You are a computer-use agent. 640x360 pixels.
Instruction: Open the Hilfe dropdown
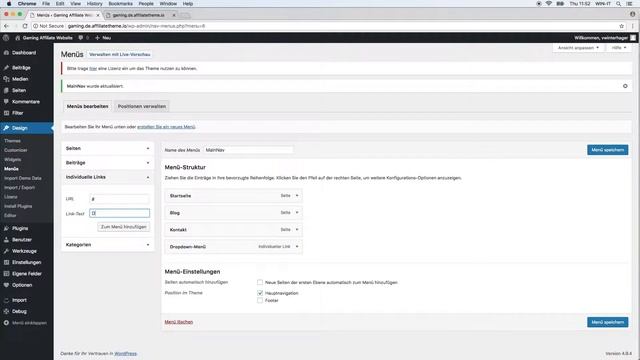(618, 48)
